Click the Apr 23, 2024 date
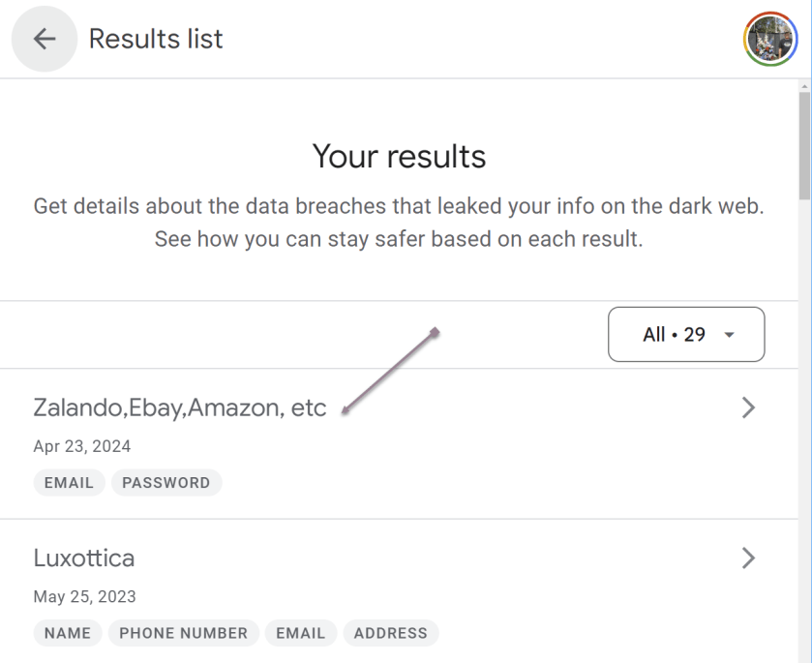This screenshot has width=812, height=663. point(82,446)
